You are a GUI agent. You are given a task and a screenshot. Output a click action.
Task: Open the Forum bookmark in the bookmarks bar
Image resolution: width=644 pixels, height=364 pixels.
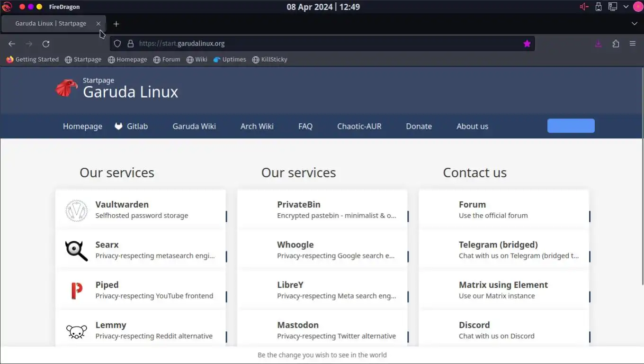[x=167, y=59]
